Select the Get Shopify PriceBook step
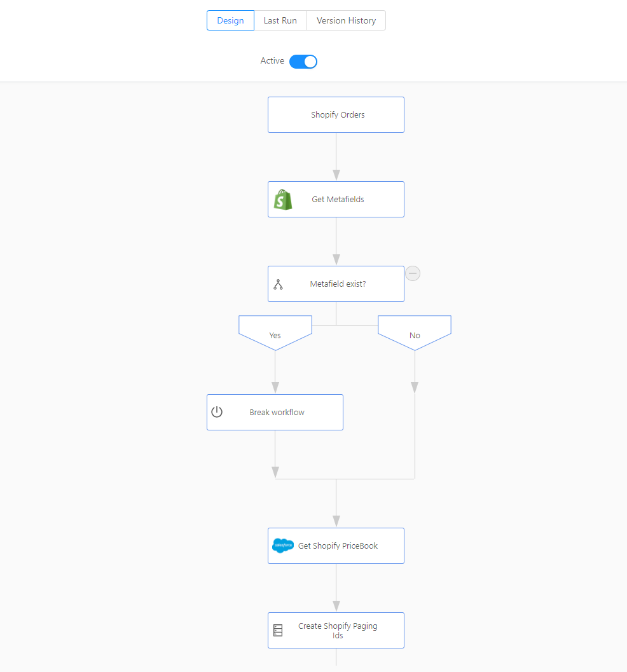The image size is (627, 672). [338, 545]
